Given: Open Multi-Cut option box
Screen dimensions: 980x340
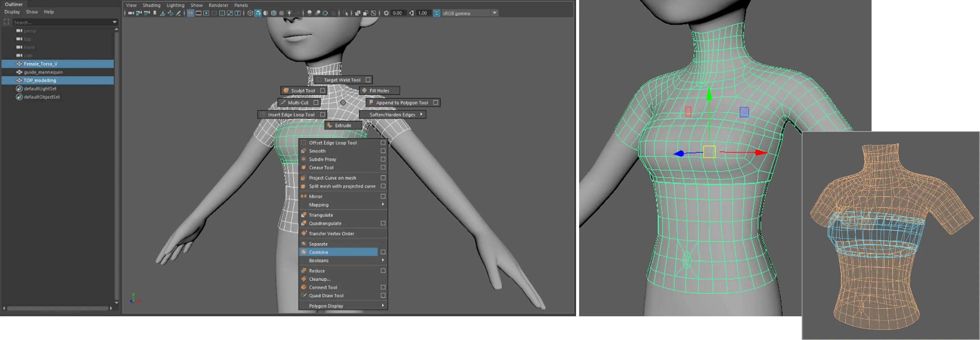Looking at the screenshot, I should (316, 102).
